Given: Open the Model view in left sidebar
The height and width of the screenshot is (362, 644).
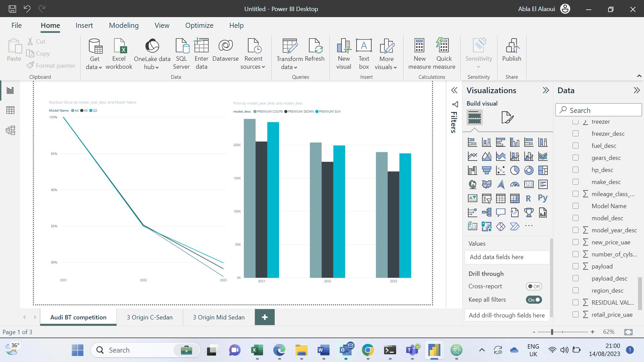Looking at the screenshot, I should [x=10, y=130].
